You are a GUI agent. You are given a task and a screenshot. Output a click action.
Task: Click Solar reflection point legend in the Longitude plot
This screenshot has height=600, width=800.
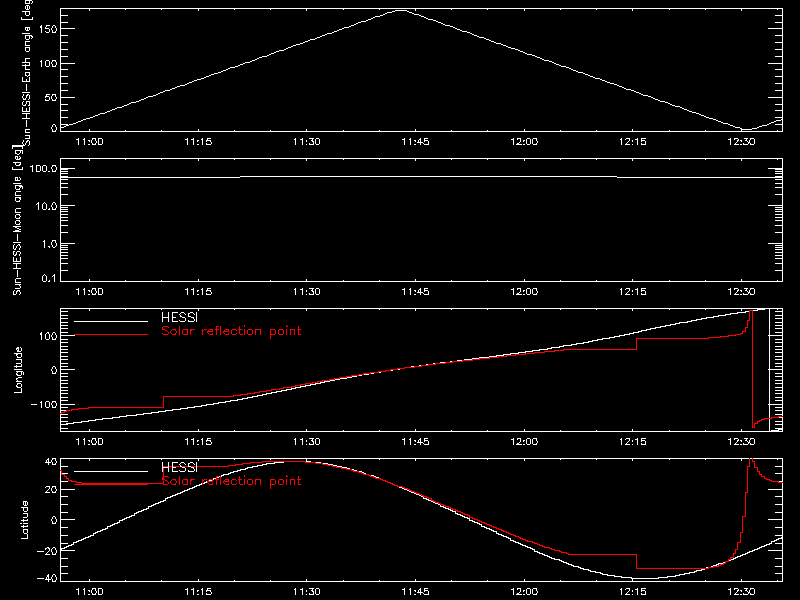(x=231, y=331)
